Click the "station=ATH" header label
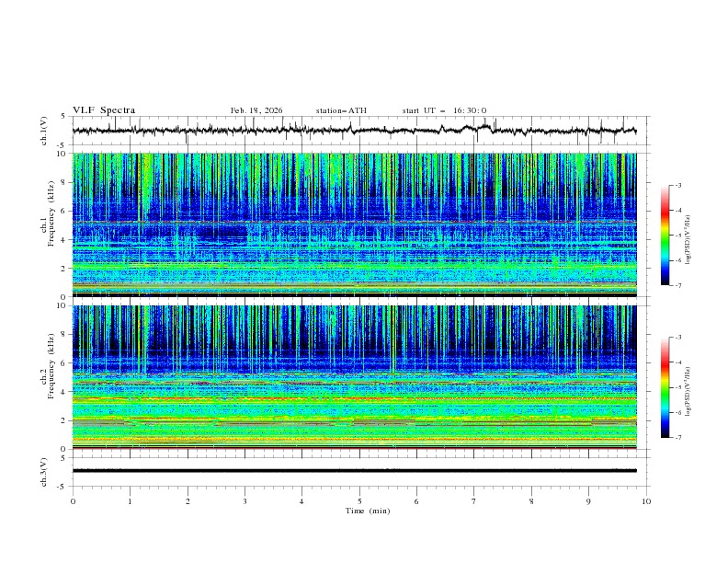 pos(341,110)
